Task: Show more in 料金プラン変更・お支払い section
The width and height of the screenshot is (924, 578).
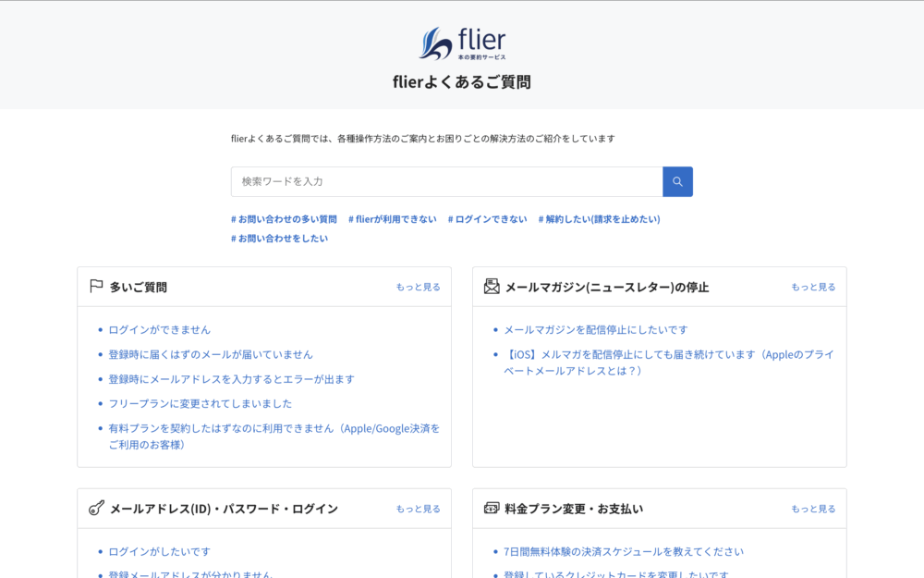Action: (813, 510)
